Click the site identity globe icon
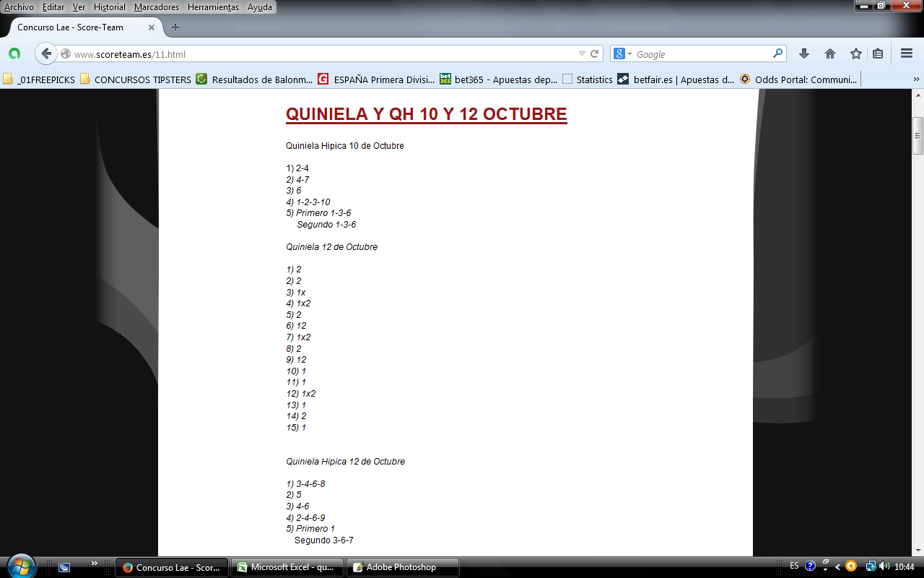The height and width of the screenshot is (578, 924). [x=66, y=54]
